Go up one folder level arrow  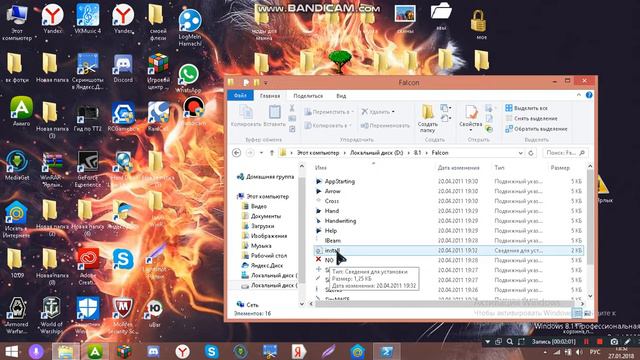point(271,153)
